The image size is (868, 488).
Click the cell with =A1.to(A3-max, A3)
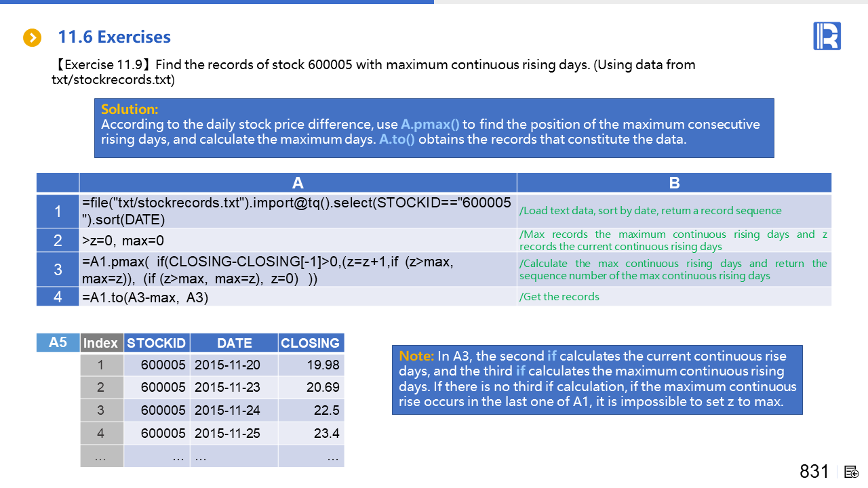coord(298,297)
